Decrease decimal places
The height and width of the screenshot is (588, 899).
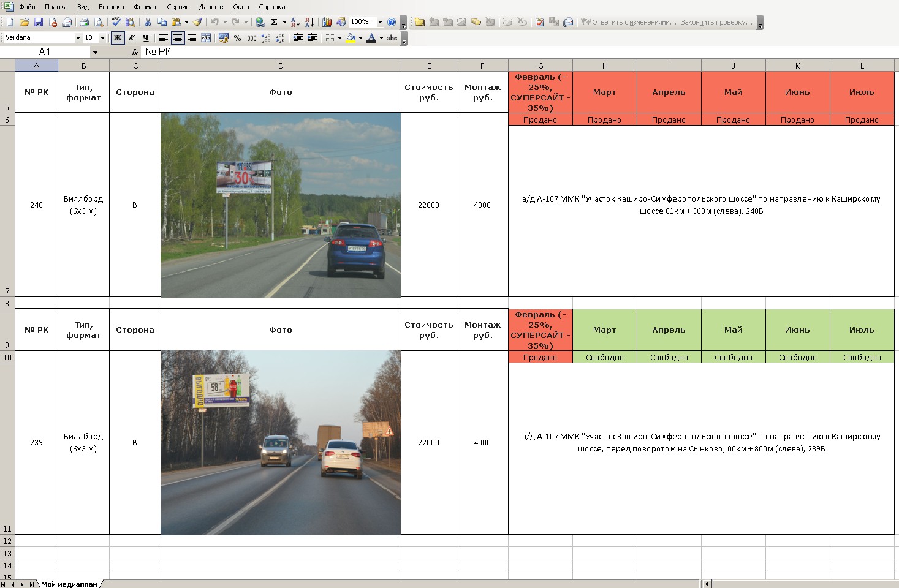click(x=280, y=38)
